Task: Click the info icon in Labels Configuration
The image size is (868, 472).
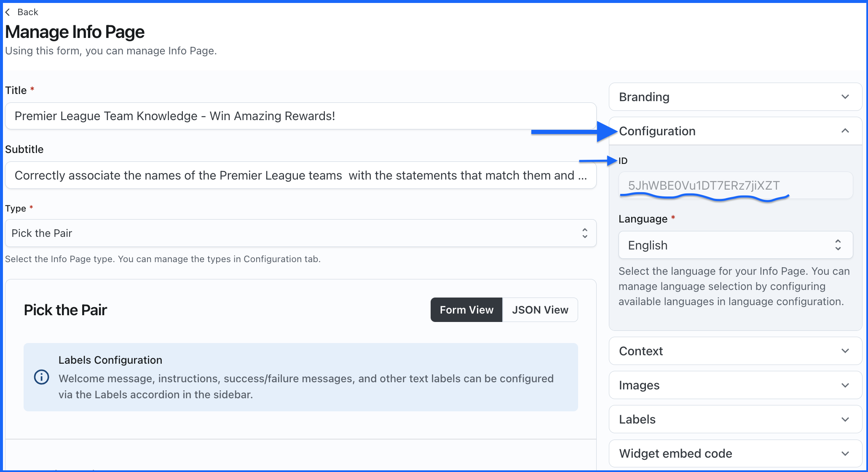Action: (x=41, y=377)
